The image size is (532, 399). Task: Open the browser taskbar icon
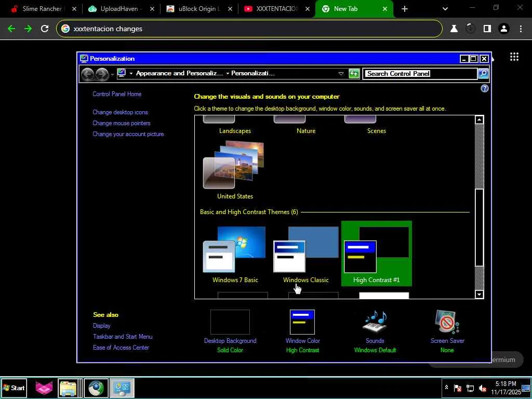[x=96, y=388]
